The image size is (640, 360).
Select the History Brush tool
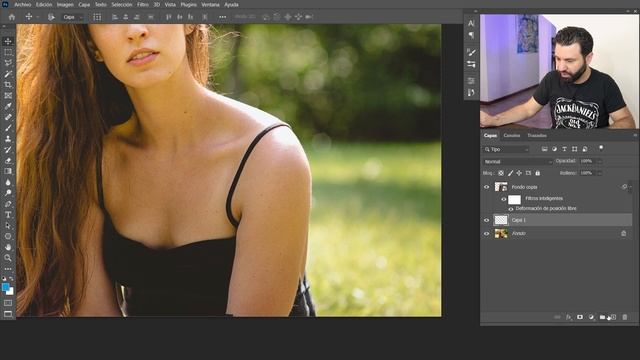pyautogui.click(x=8, y=149)
